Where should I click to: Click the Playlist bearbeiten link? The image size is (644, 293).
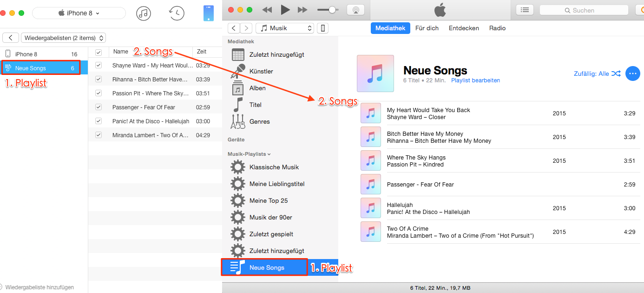click(x=475, y=80)
